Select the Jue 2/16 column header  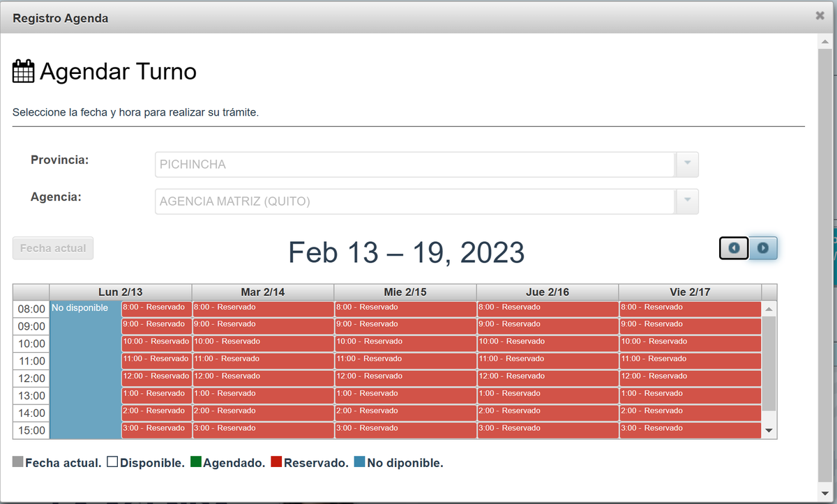point(548,292)
